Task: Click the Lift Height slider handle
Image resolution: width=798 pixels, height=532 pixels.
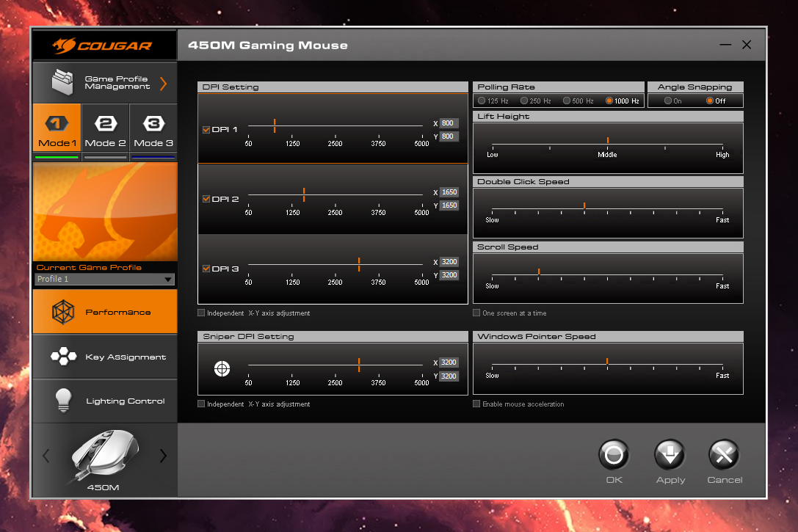Action: 608,140
